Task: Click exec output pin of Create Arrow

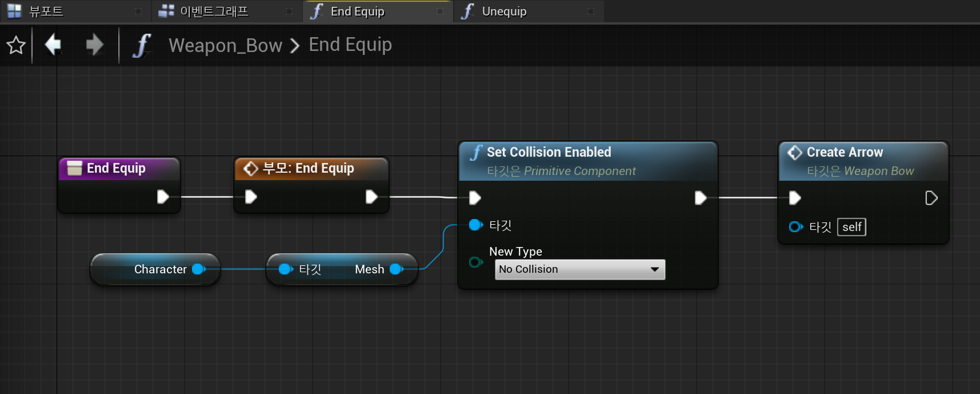Action: [931, 198]
